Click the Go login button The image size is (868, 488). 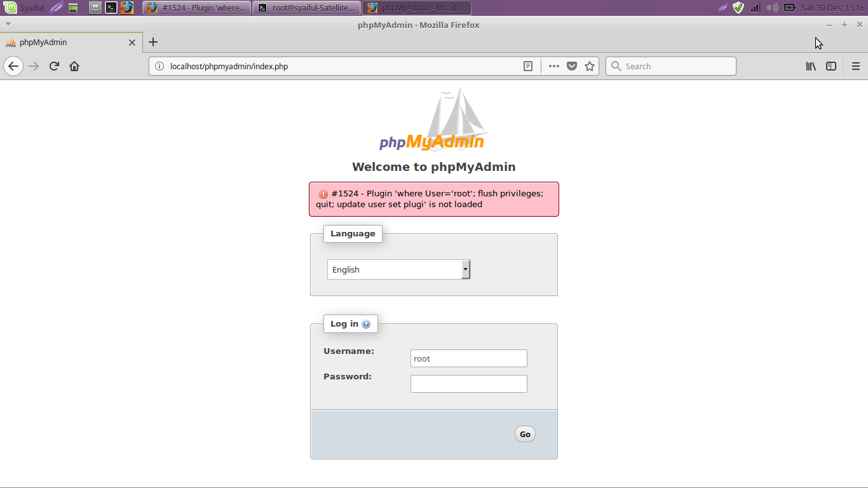525,434
